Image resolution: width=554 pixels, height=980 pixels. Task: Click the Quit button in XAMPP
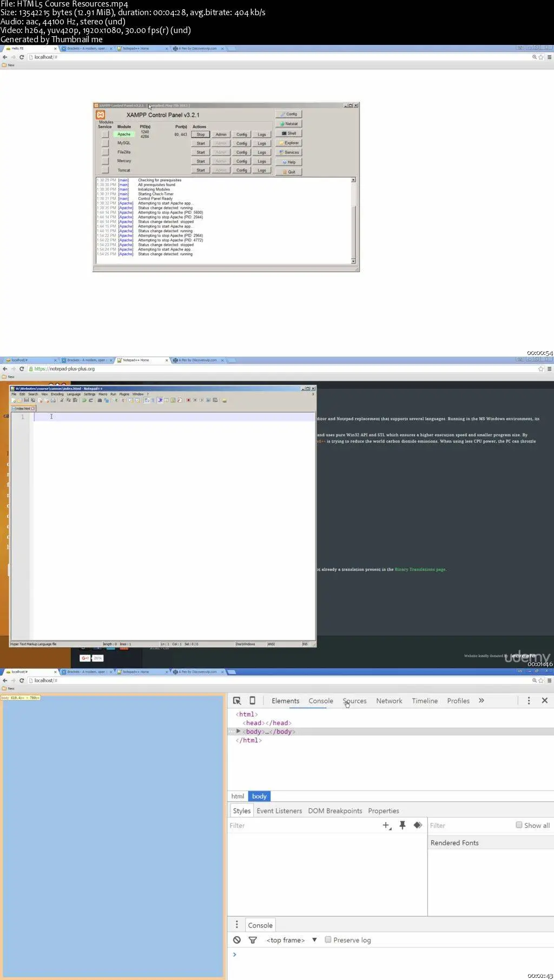(x=289, y=172)
